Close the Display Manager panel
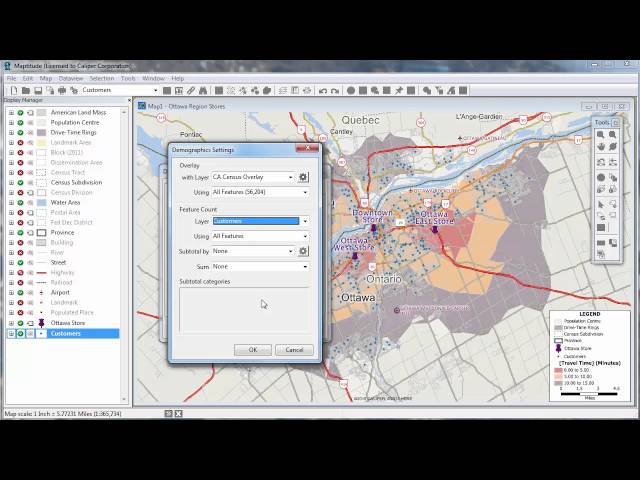The width and height of the screenshot is (640, 480). [129, 100]
